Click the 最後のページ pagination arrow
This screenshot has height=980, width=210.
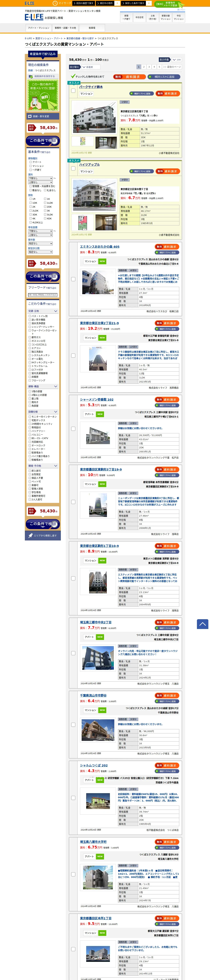[172, 67]
